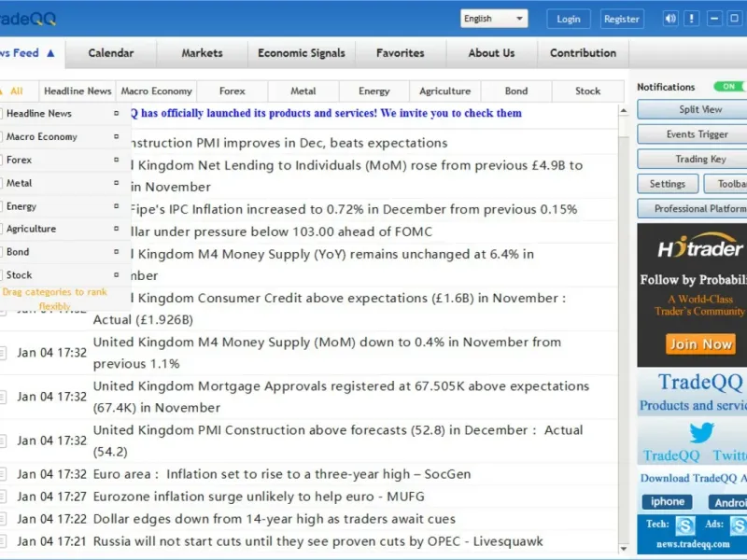The height and width of the screenshot is (560, 747).
Task: Open Euro area inflation SocGen headline
Action: click(x=282, y=474)
